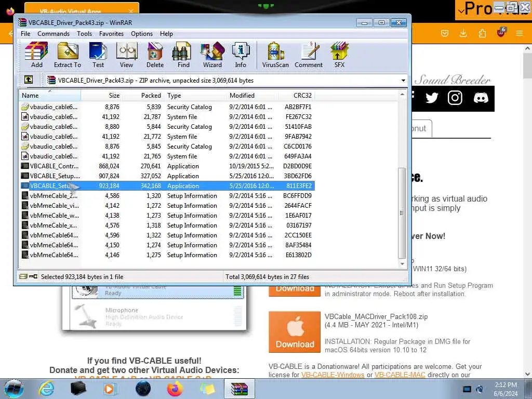532x399 pixels.
Task: Sort files by Size column
Action: (x=101, y=96)
